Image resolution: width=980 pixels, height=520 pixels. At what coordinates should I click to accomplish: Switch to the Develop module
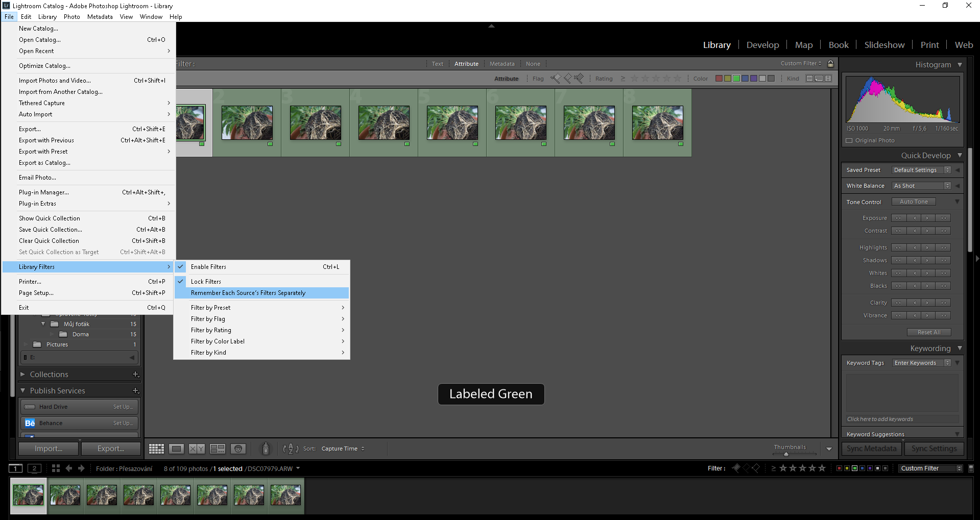762,45
